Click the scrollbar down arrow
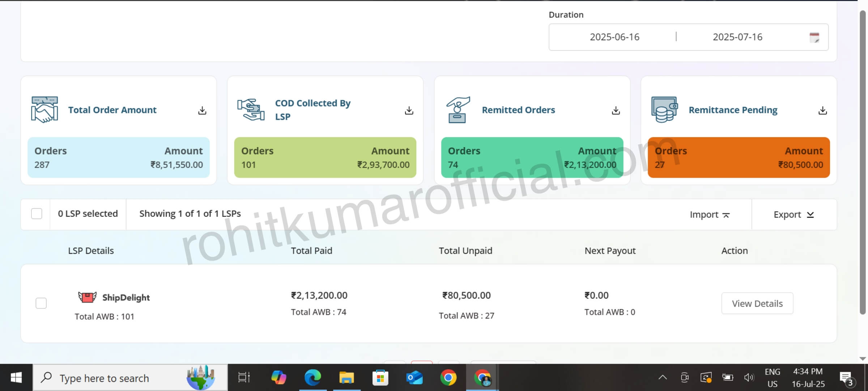The image size is (868, 391). point(863,359)
